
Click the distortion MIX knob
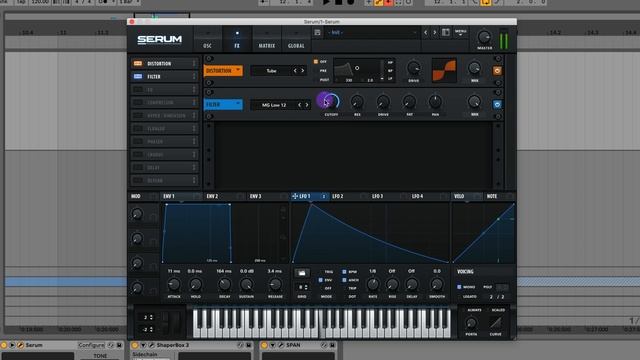click(474, 68)
